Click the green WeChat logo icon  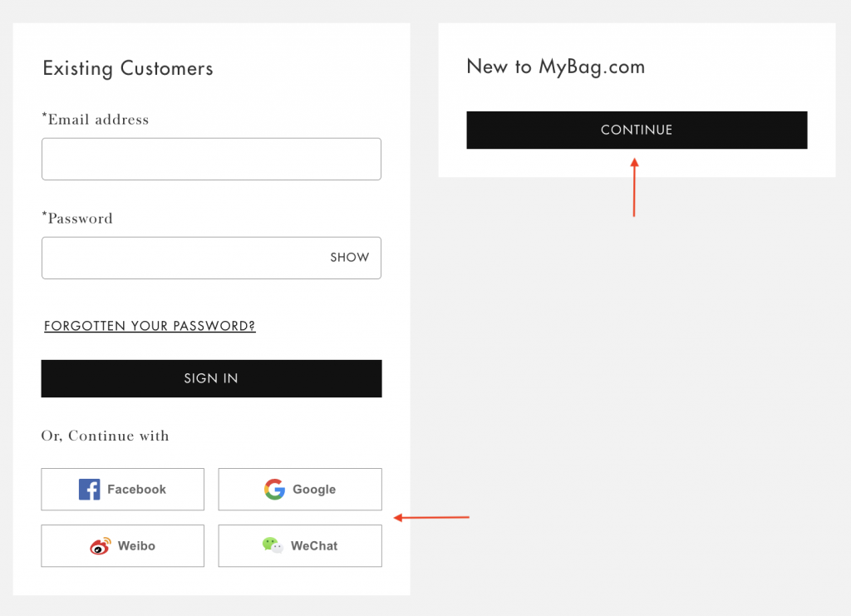coord(273,545)
